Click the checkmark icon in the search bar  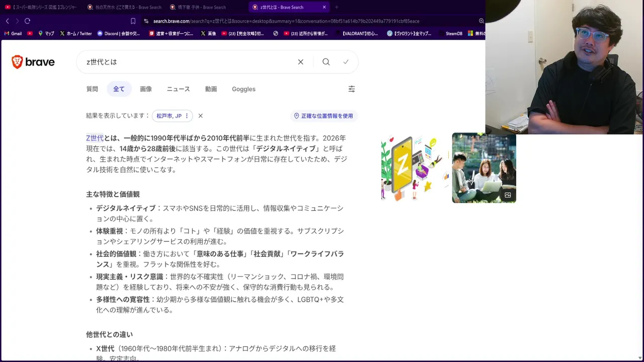click(x=346, y=62)
